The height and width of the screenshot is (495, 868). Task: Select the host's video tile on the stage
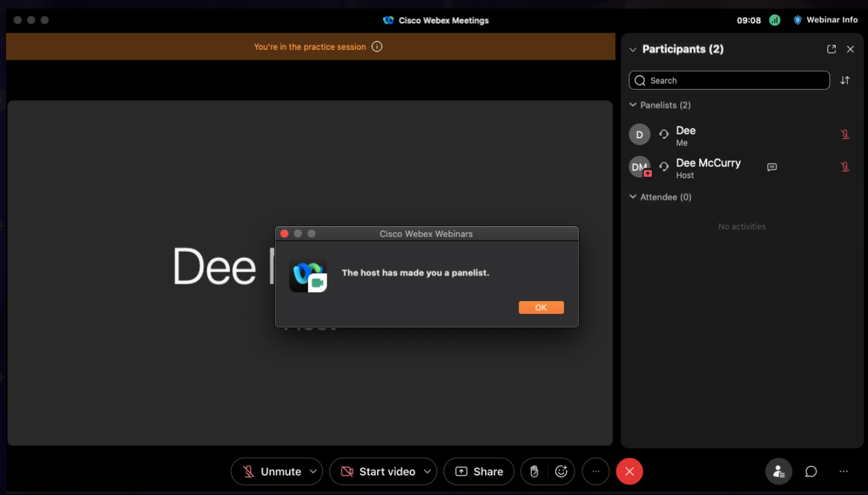(310, 273)
